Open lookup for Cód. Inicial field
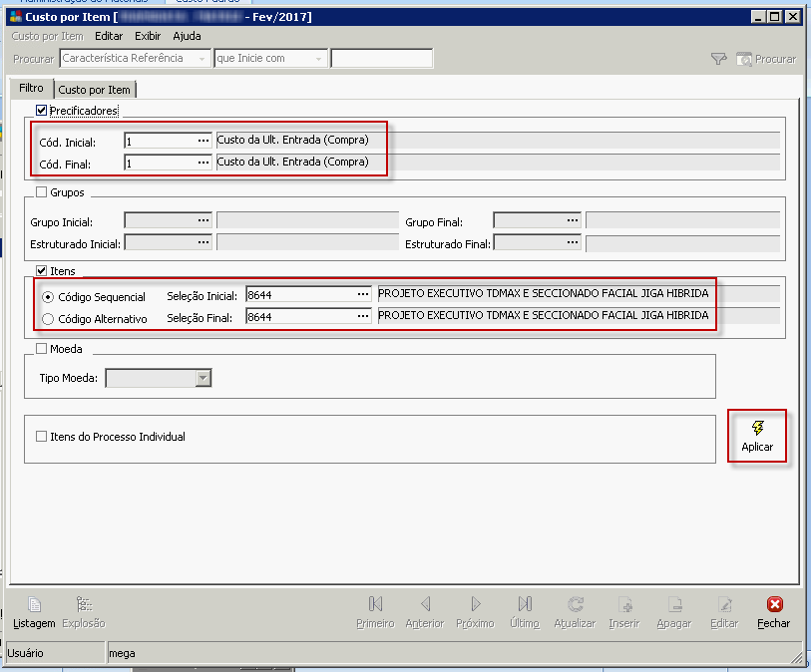 [203, 141]
